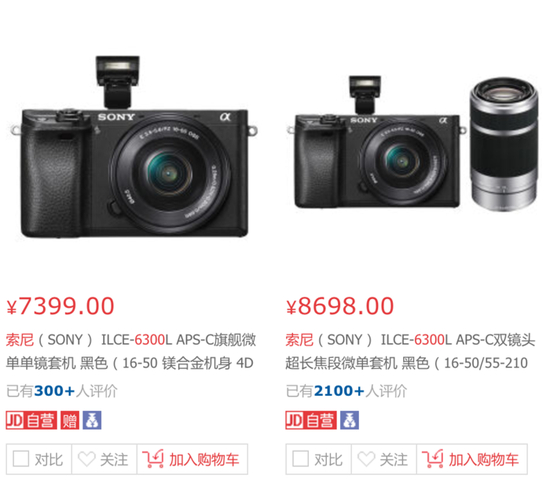This screenshot has height=490, width=550.
Task: Open the dual-lens ILCE-6300L kit image
Action: coord(413,144)
